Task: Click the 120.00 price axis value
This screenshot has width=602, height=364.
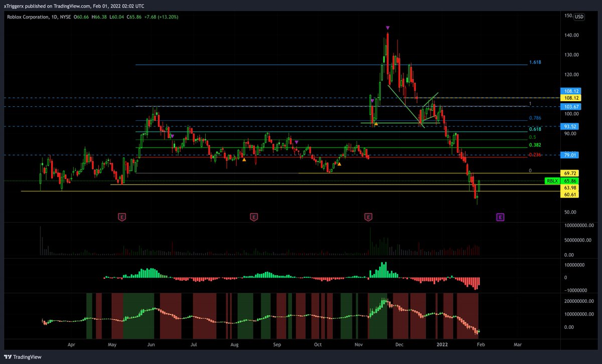Action: click(x=572, y=74)
